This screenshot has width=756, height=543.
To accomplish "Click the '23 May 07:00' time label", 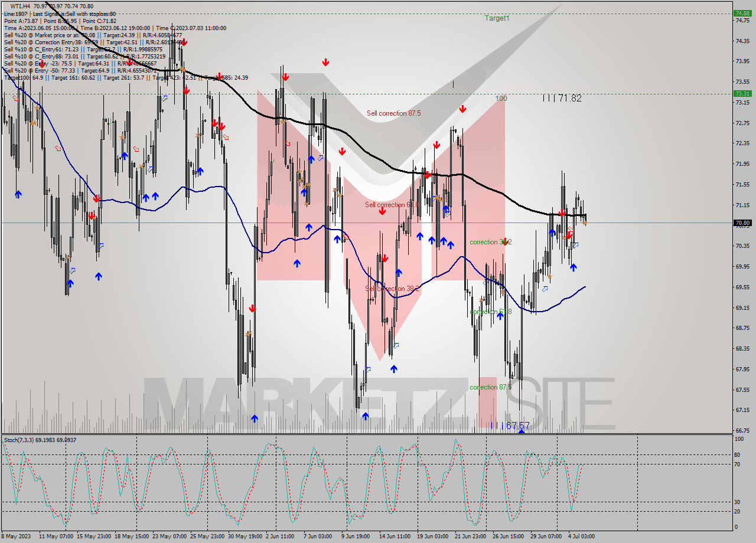I will tap(169, 536).
